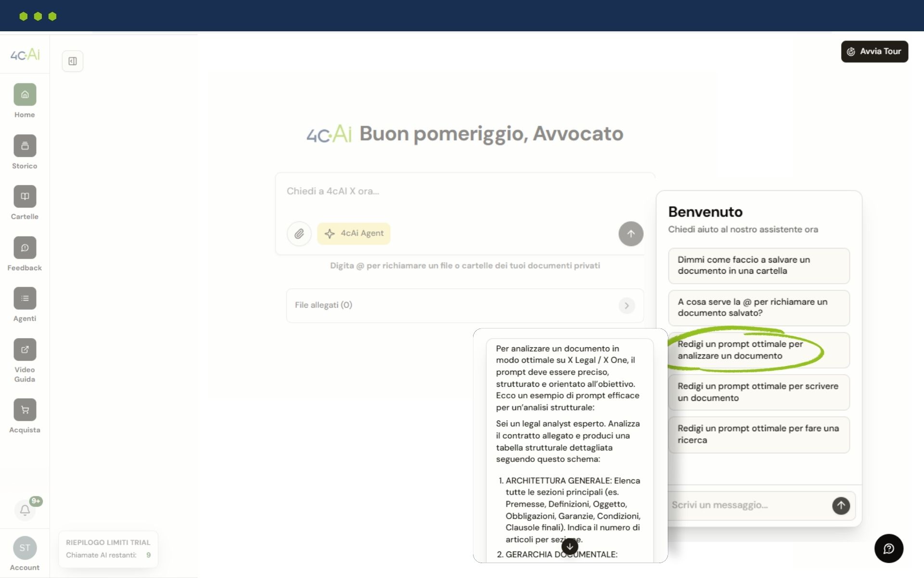The image size is (924, 578).
Task: Open the Home sidebar icon
Action: click(25, 94)
